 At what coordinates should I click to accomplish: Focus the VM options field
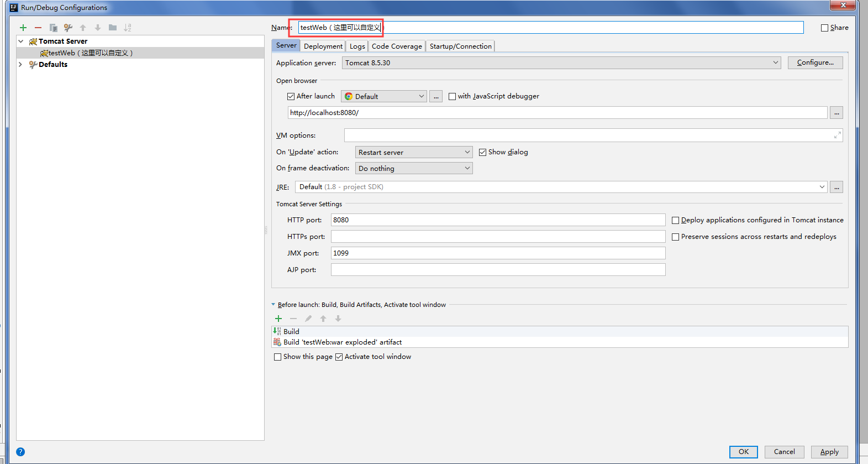click(x=593, y=135)
